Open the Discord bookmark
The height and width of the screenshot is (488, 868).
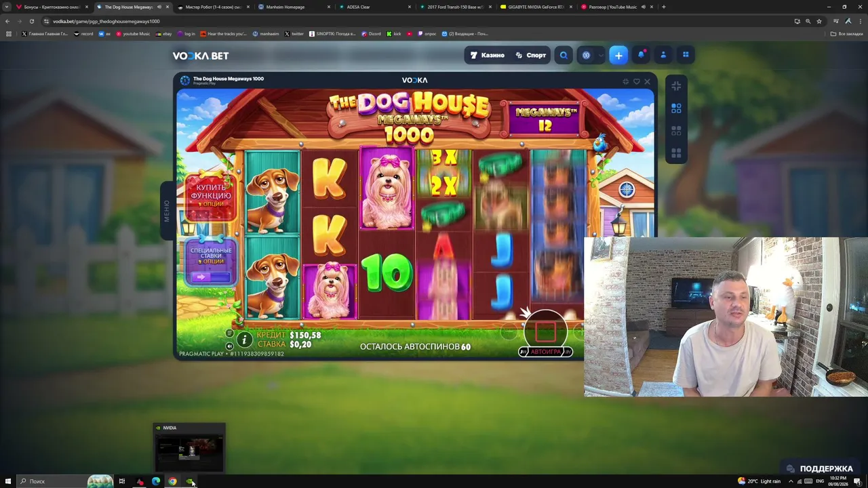point(371,34)
